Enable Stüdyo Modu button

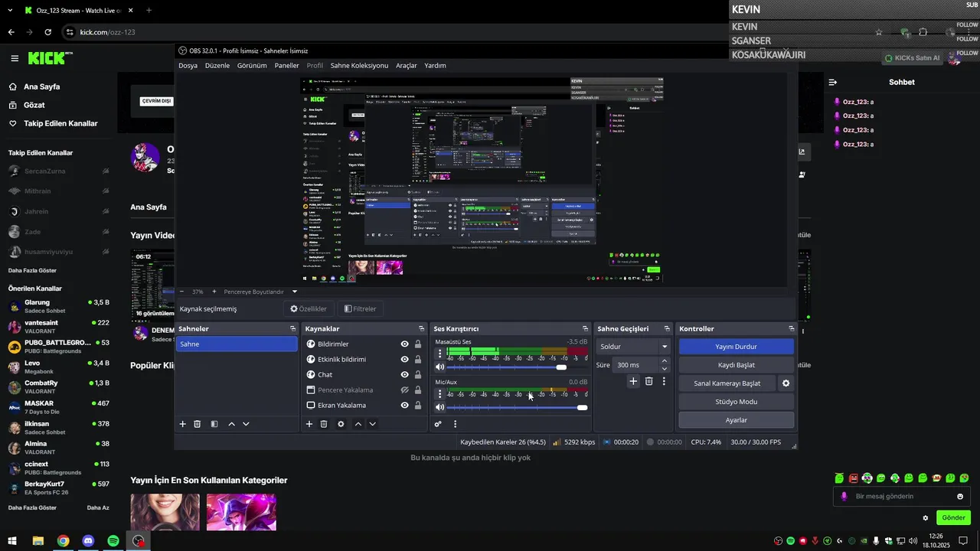click(736, 402)
